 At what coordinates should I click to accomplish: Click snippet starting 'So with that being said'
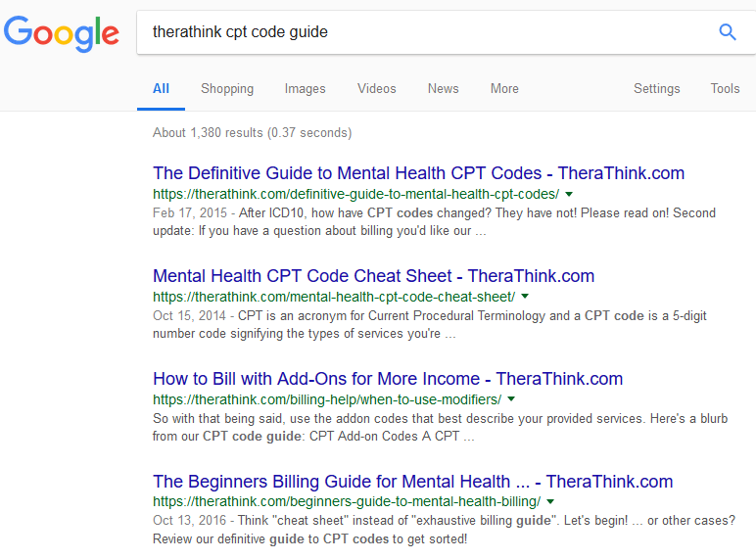coord(441,428)
